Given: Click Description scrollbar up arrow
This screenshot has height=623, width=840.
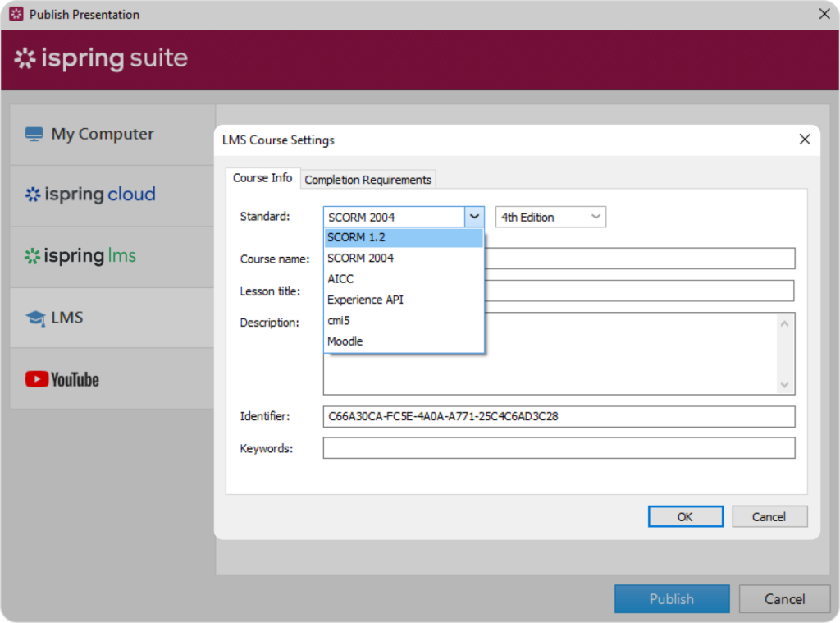Looking at the screenshot, I should [x=784, y=323].
